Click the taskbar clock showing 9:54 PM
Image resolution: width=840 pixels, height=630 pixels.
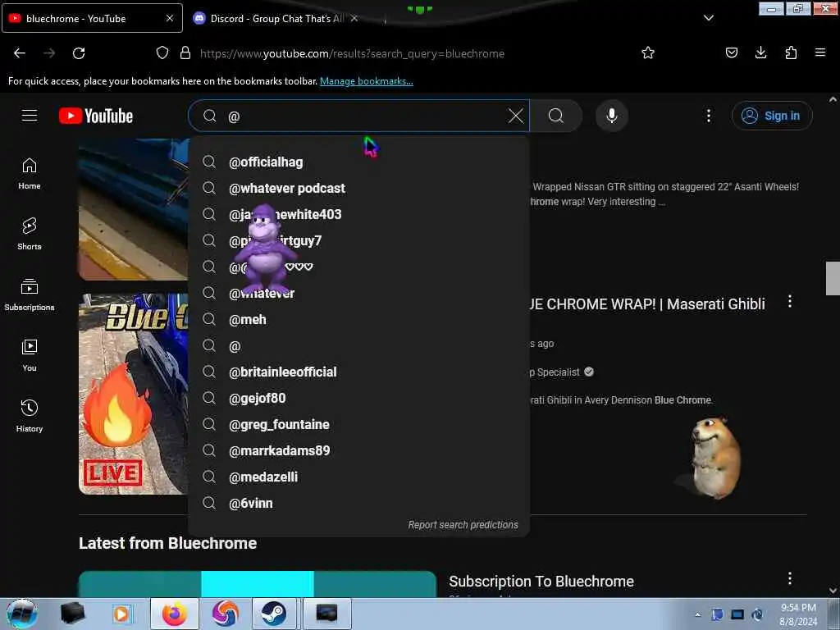798,614
